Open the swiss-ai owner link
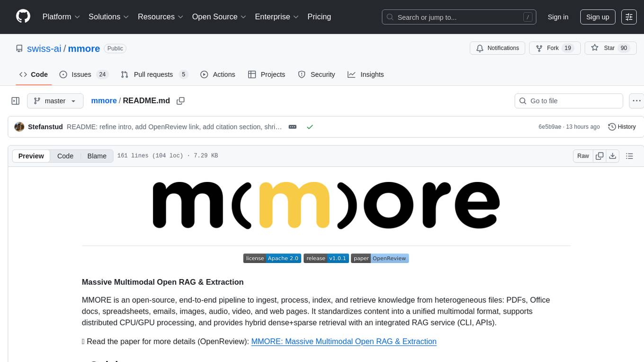 tap(44, 48)
